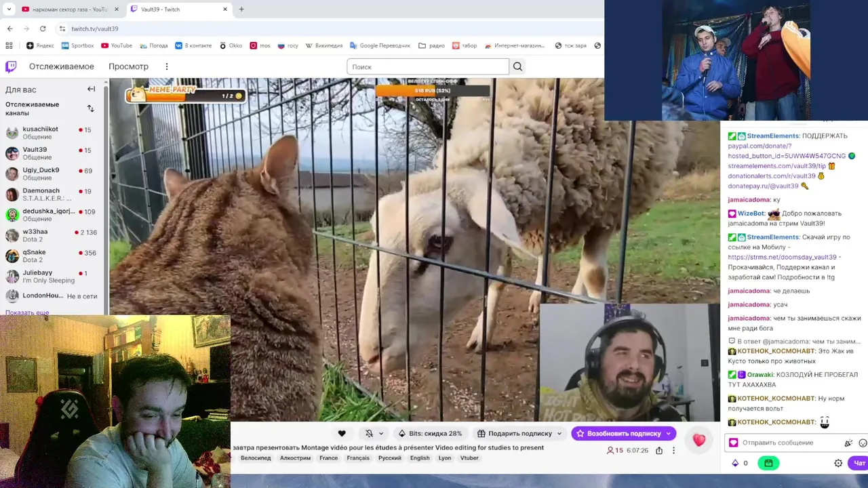Open LondonHou... offline channel in sidebar
The height and width of the screenshot is (488, 868).
click(x=52, y=296)
